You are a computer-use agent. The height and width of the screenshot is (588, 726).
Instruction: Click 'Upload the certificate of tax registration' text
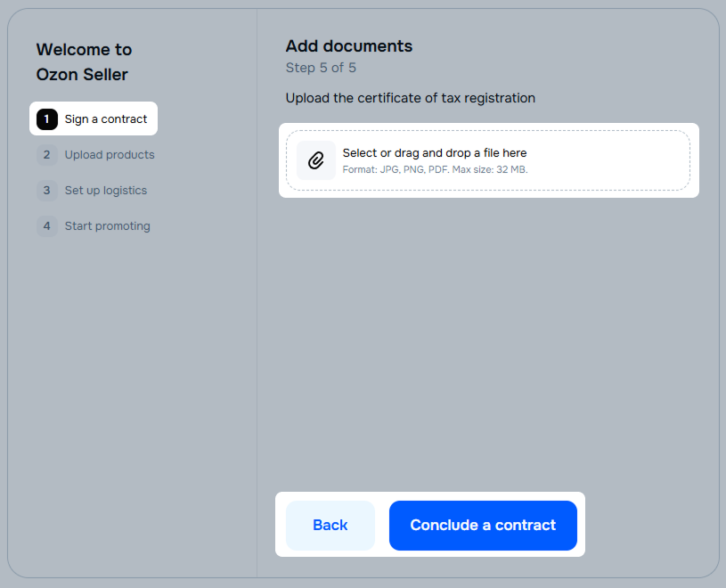[x=411, y=98]
